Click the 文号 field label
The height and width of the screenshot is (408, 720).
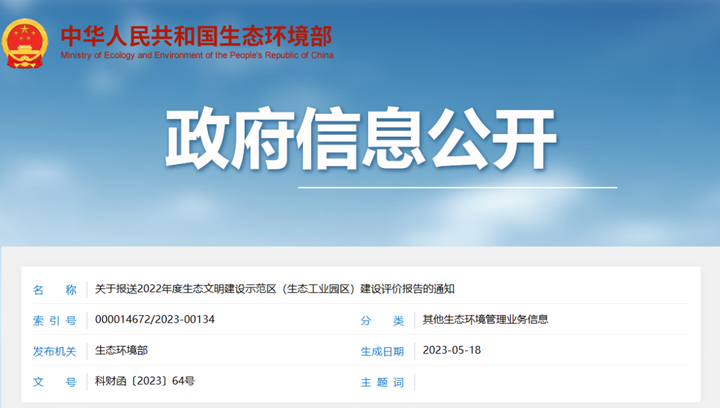[x=54, y=382]
